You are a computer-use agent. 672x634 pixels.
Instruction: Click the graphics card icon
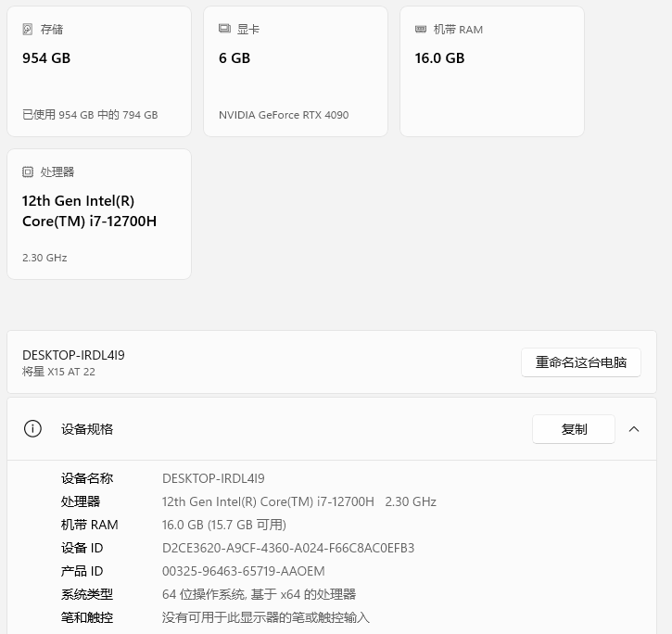pos(224,30)
